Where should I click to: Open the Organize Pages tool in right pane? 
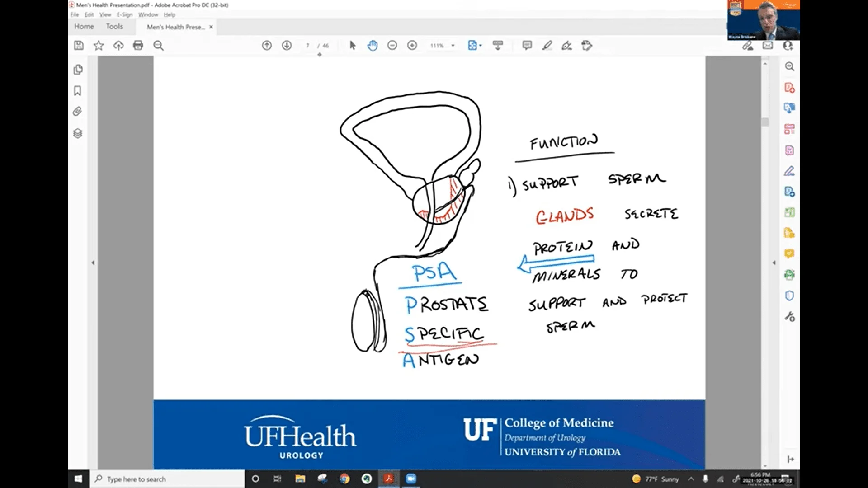tap(789, 129)
